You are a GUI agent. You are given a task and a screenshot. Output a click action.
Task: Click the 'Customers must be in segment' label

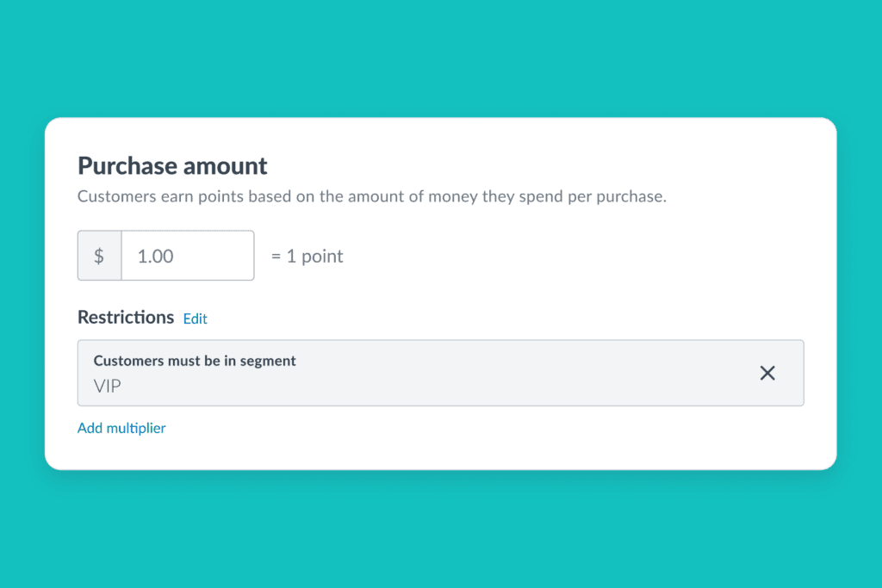point(195,361)
